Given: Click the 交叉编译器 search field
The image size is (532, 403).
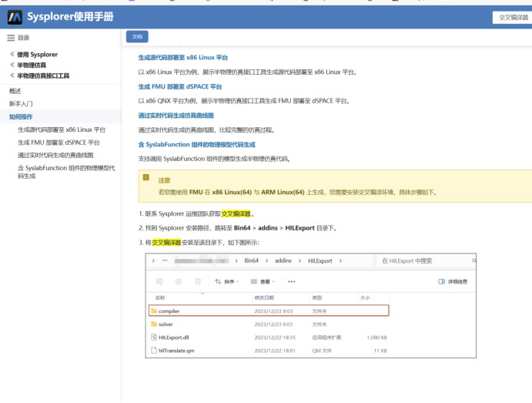Looking at the screenshot, I should [x=512, y=17].
